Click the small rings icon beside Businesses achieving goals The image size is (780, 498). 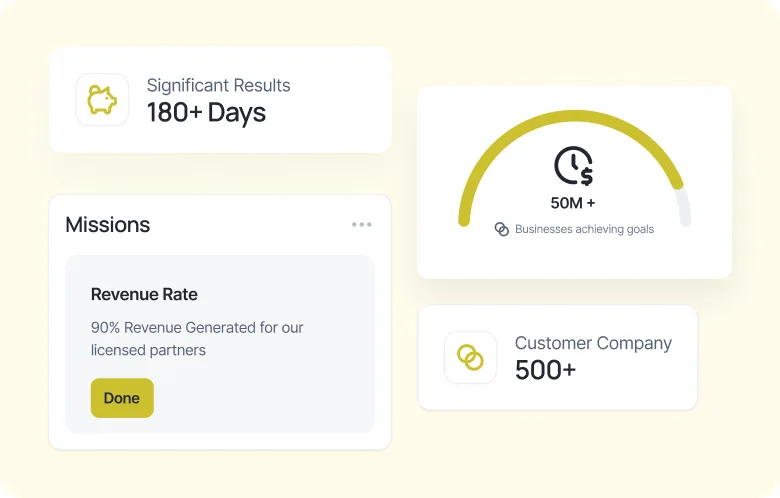pyautogui.click(x=501, y=229)
